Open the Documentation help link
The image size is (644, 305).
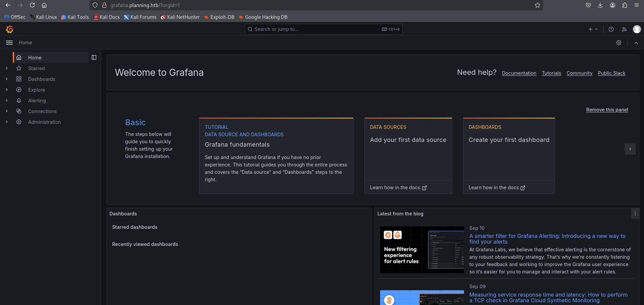(x=519, y=73)
